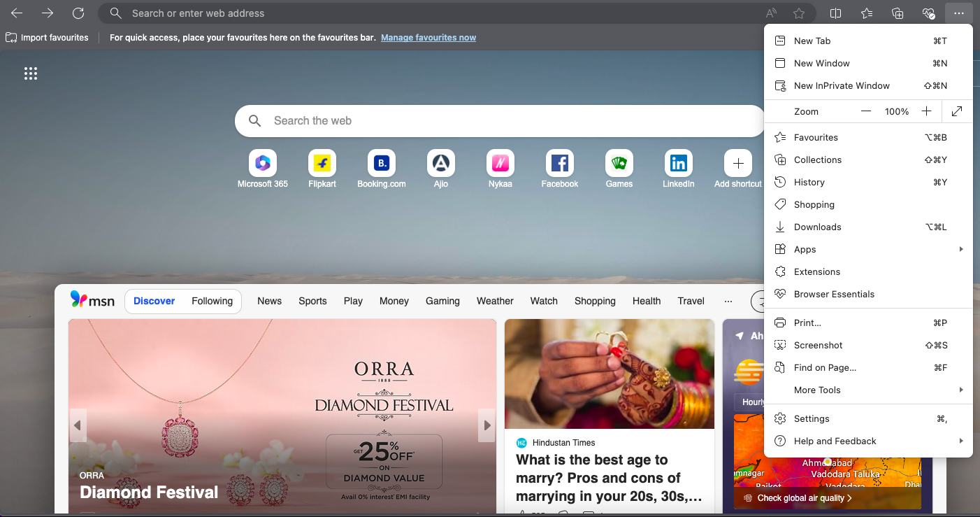Image resolution: width=980 pixels, height=517 pixels.
Task: Open the Gaming tab on msn
Action: pyautogui.click(x=442, y=301)
